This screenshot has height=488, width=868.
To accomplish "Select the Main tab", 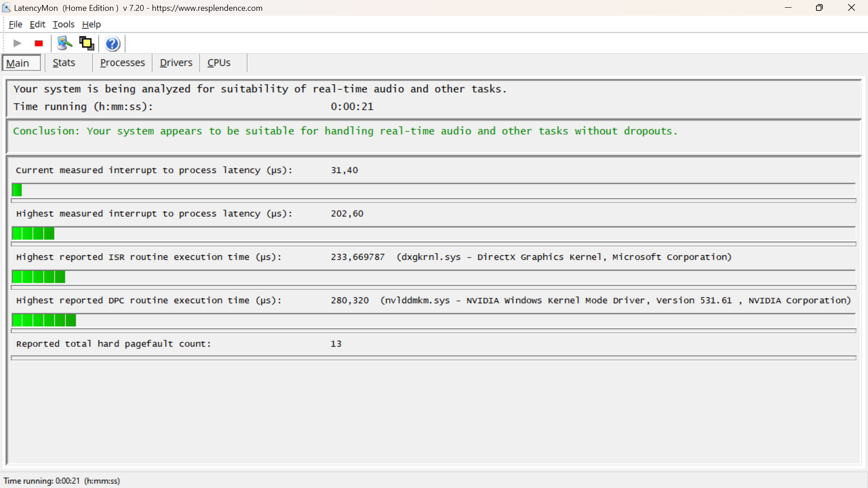I will click(18, 63).
